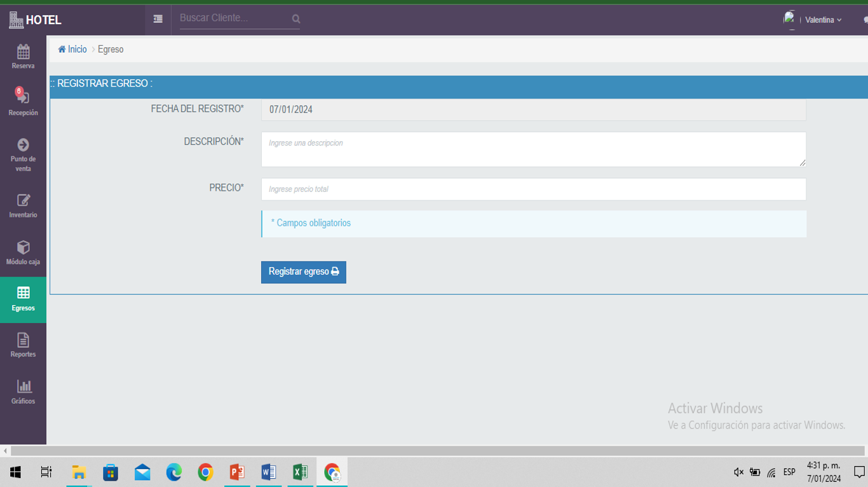Click the Fecha del registro field
The image size is (868, 487).
coord(534,109)
